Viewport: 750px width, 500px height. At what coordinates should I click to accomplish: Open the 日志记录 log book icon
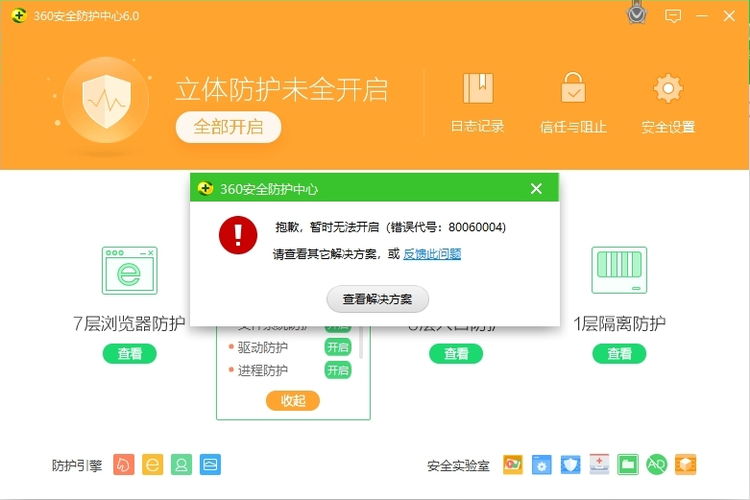[478, 88]
